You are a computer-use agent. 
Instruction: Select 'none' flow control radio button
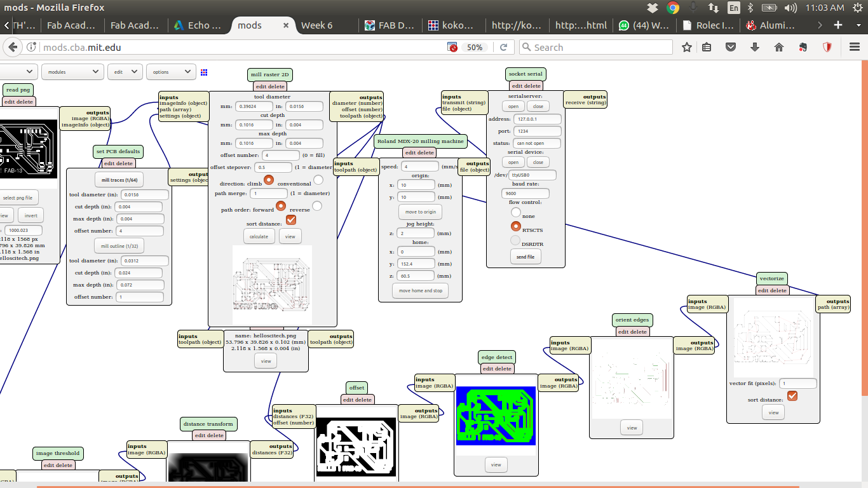click(516, 212)
